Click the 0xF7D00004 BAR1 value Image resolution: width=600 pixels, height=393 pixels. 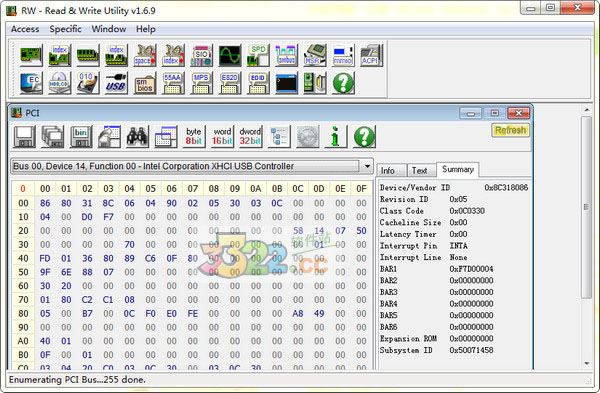tap(471, 269)
